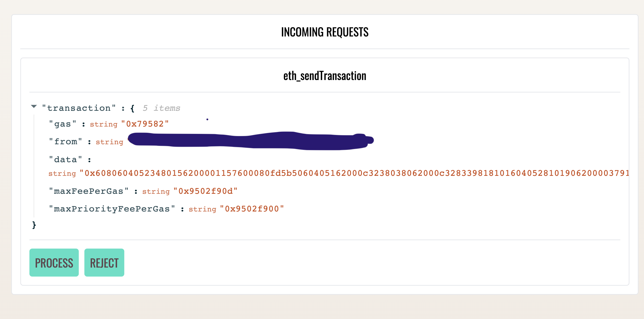Select the "data" key label
Image resolution: width=644 pixels, height=319 pixels.
65,159
